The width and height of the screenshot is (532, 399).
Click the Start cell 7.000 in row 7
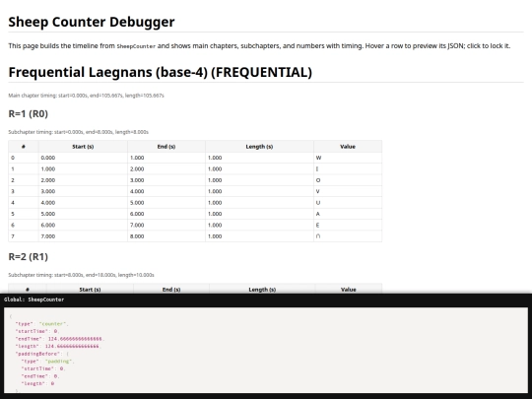tap(83, 236)
